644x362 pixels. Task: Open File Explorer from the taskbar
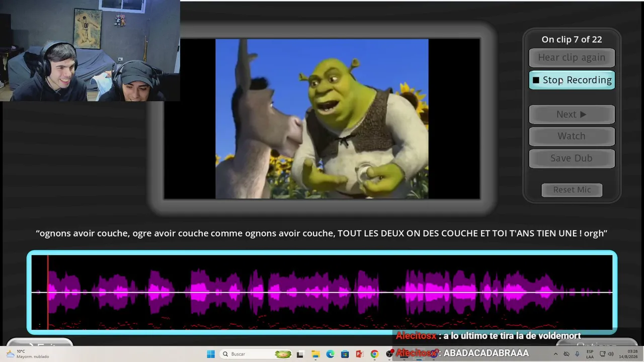click(315, 354)
